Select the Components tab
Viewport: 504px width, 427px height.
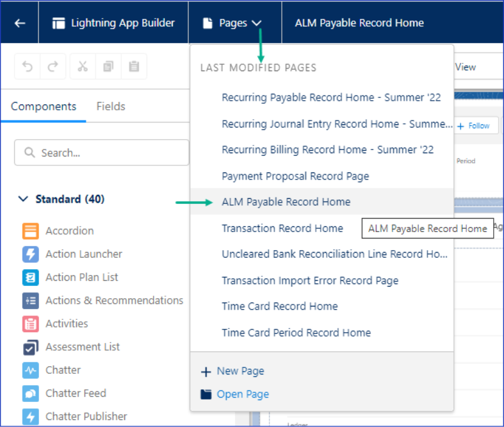(44, 106)
